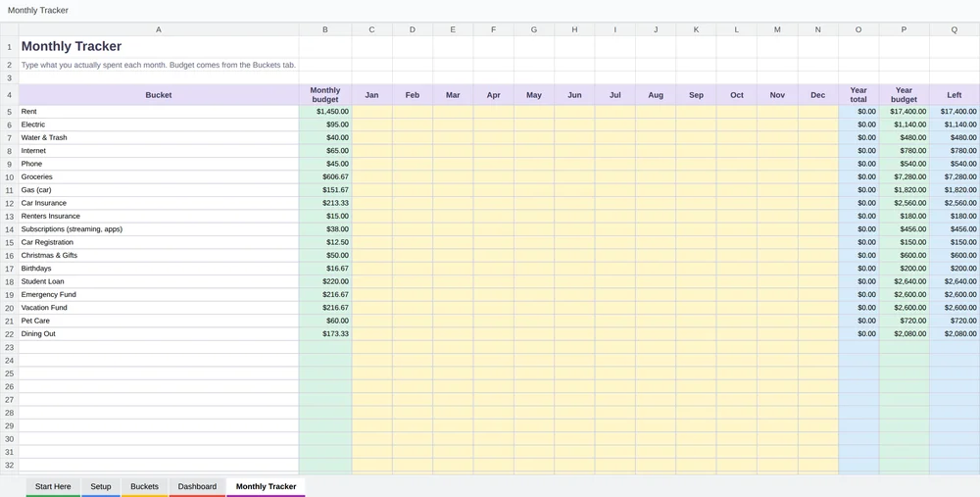
Task: Click the Bucket column heading cell
Action: [159, 95]
